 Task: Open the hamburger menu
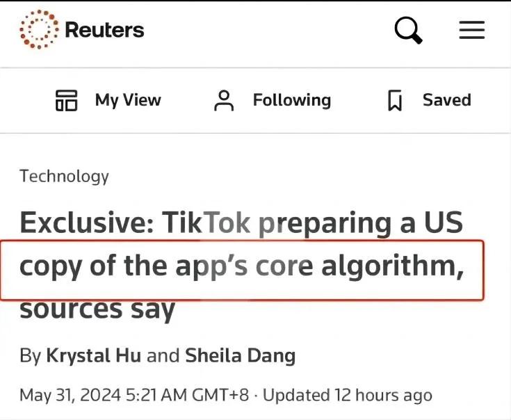(472, 30)
